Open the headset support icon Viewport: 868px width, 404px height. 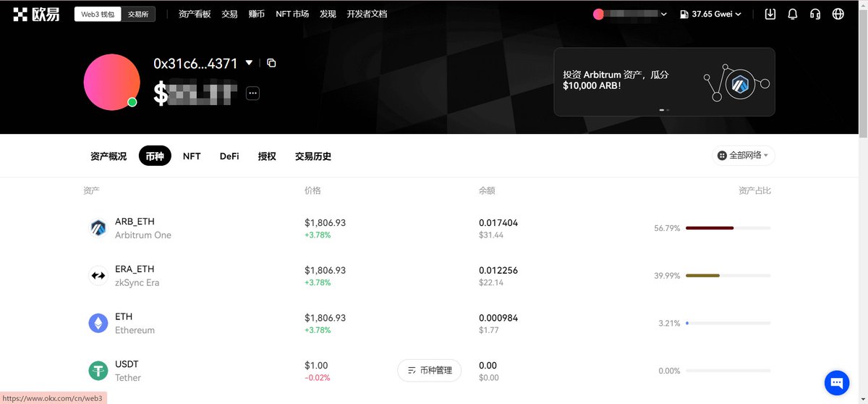[815, 14]
